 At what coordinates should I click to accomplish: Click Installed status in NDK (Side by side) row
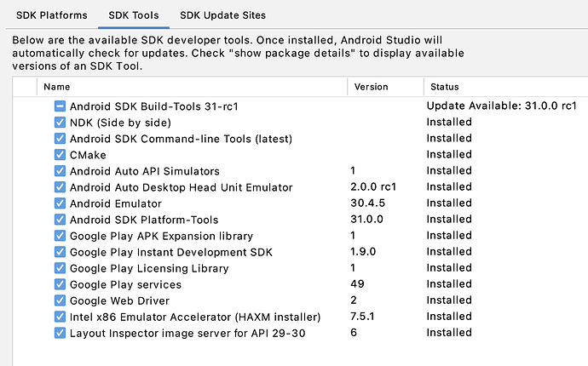pos(449,122)
